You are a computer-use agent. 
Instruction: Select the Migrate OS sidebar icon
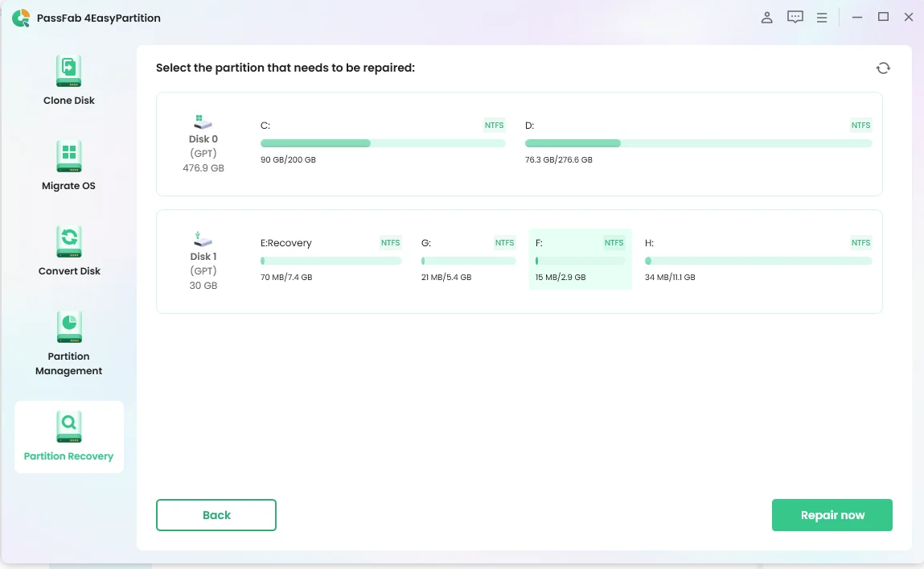tap(68, 156)
